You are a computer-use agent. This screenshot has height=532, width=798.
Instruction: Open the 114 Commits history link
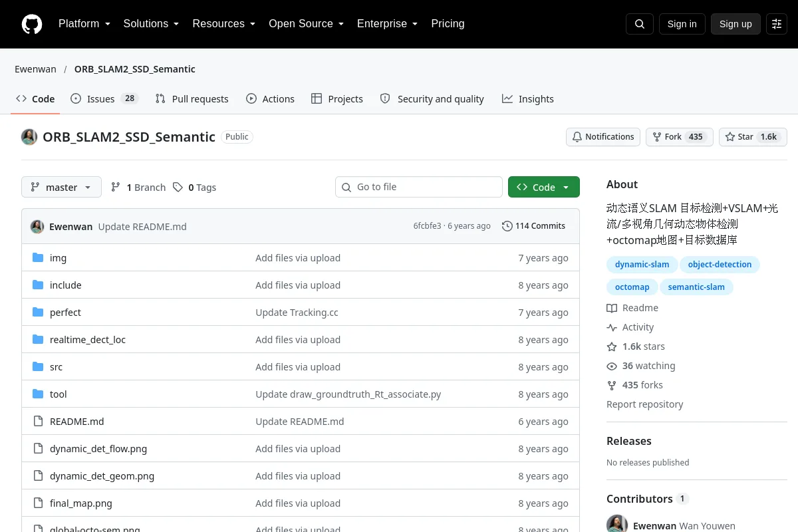click(533, 226)
